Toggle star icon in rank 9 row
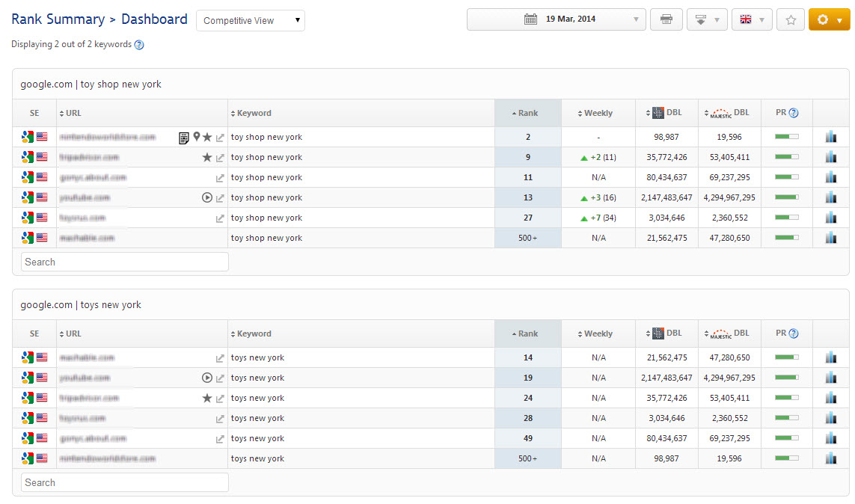The height and width of the screenshot is (504, 855). 207,158
